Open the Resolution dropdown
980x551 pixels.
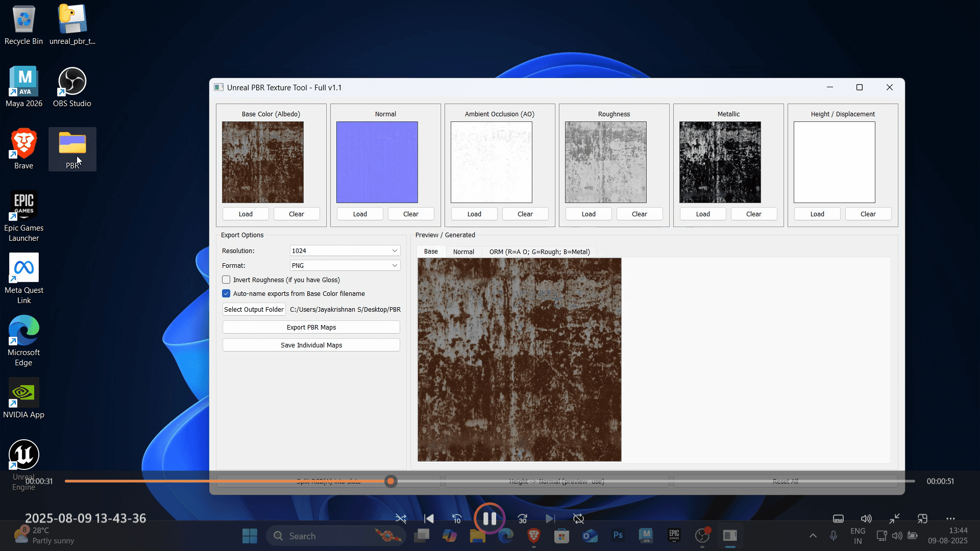[x=345, y=251]
